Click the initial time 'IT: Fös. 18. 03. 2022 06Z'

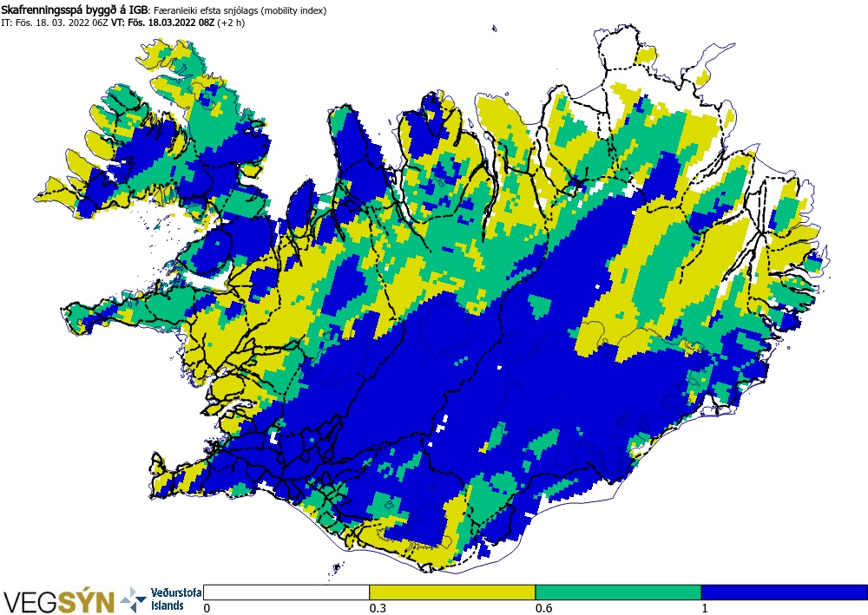[x=55, y=23]
